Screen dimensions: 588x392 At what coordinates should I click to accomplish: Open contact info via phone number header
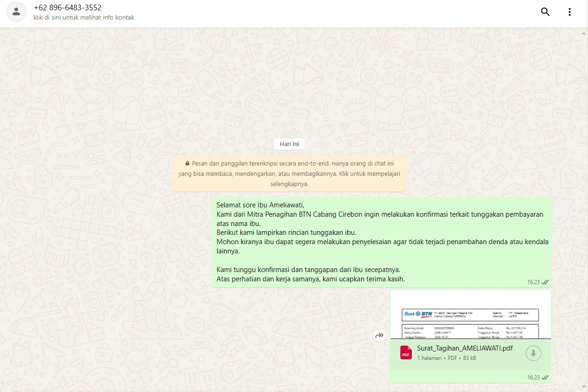pyautogui.click(x=67, y=8)
